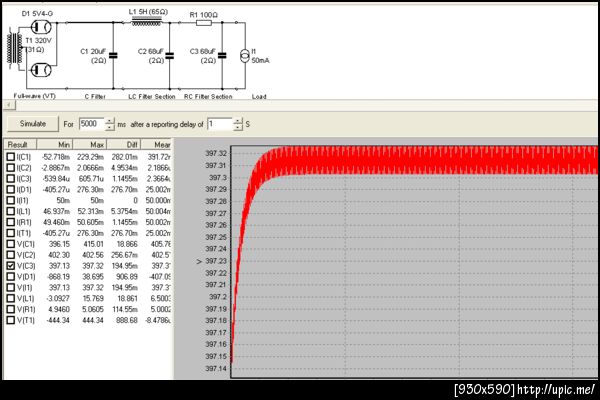Click the Simulate button
This screenshot has width=600, height=400.
tap(33, 124)
